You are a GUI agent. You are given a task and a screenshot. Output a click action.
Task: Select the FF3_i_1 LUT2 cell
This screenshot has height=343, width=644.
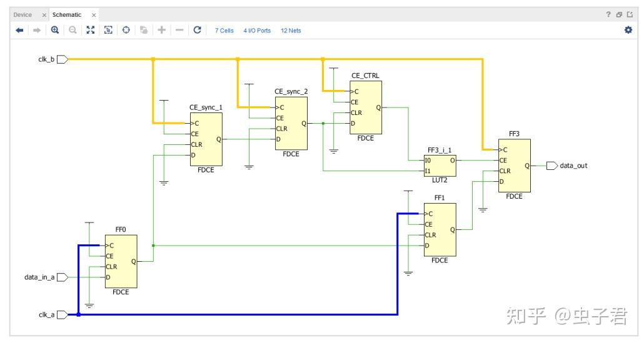click(x=440, y=166)
